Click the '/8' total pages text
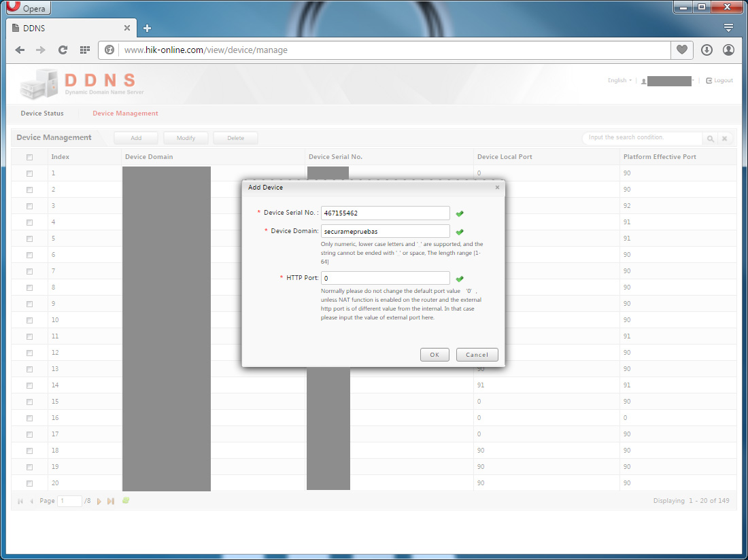This screenshot has width=748, height=560. 87,501
